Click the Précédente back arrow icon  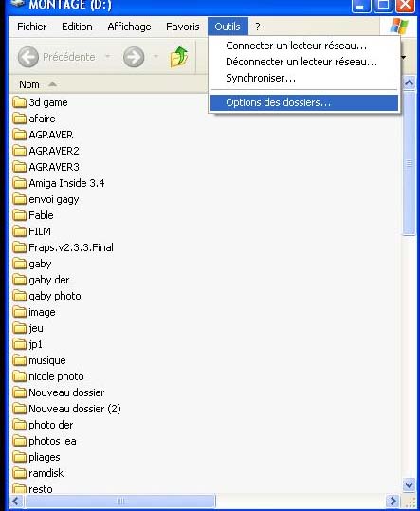click(28, 57)
